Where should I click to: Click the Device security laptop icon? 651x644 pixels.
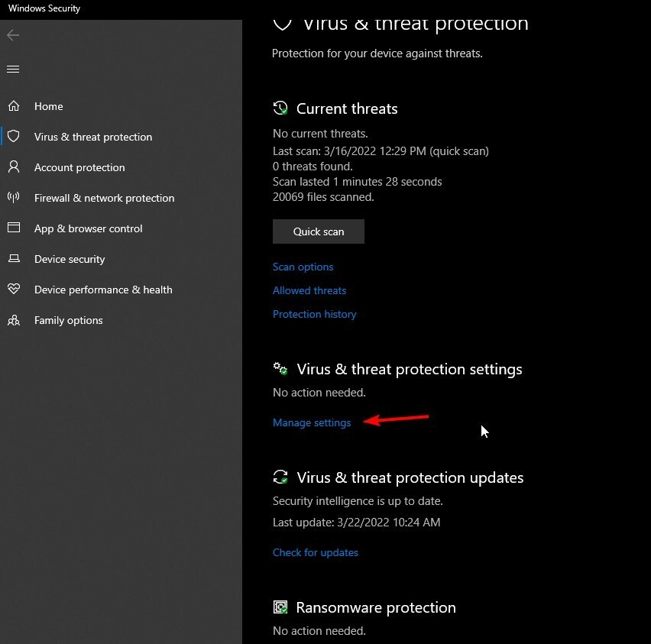pyautogui.click(x=14, y=258)
